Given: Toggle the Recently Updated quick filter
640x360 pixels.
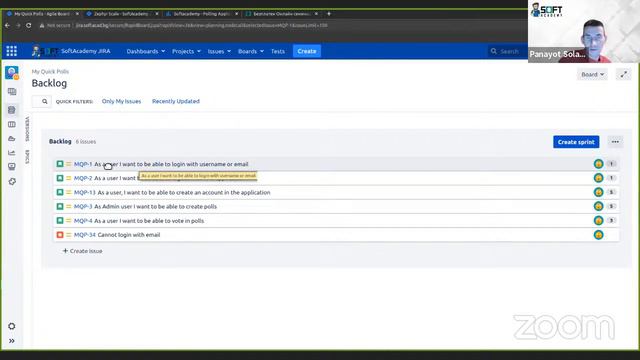Looking at the screenshot, I should [x=176, y=101].
